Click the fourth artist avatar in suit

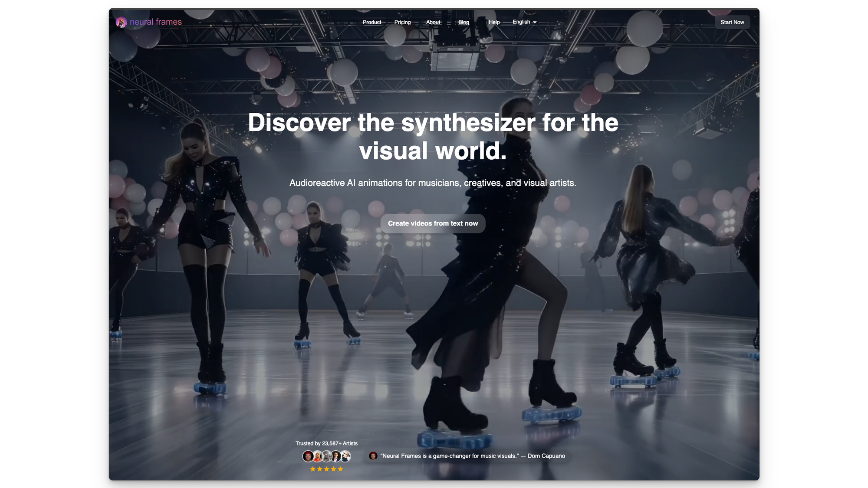[x=336, y=456]
